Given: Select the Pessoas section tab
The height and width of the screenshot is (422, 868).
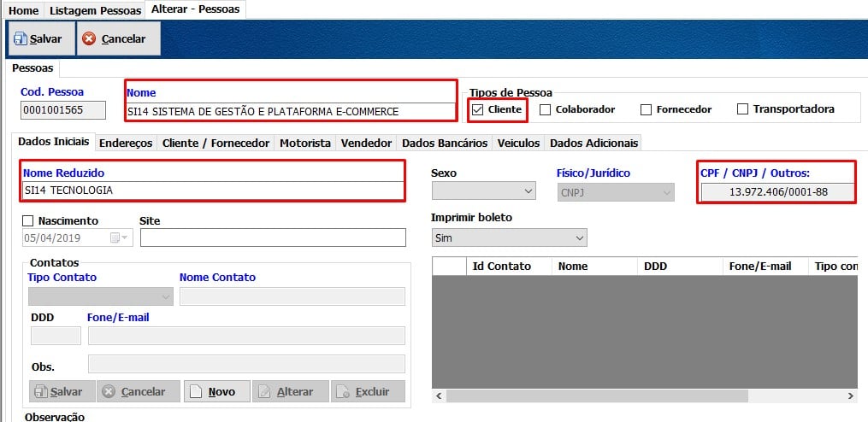Looking at the screenshot, I should (32, 68).
